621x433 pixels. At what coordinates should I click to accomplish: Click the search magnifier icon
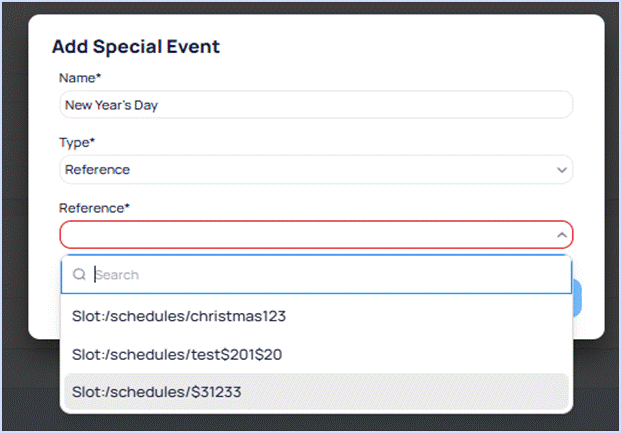[x=79, y=275]
